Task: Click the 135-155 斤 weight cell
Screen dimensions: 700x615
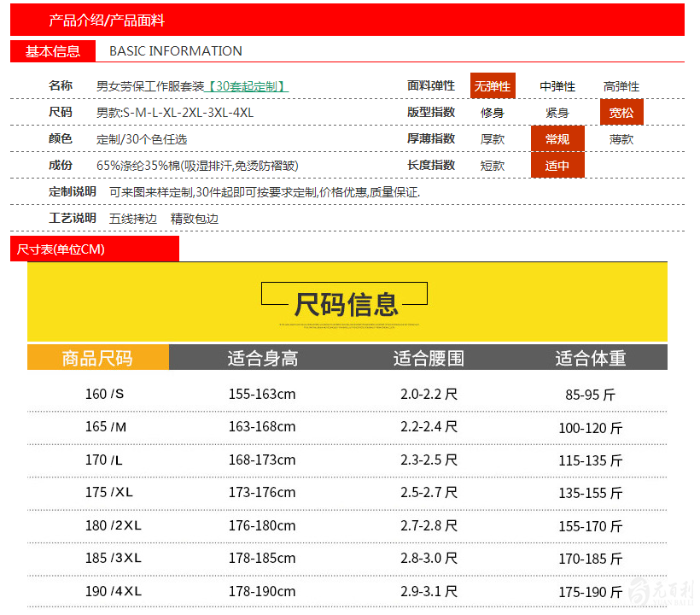Action: (590, 493)
